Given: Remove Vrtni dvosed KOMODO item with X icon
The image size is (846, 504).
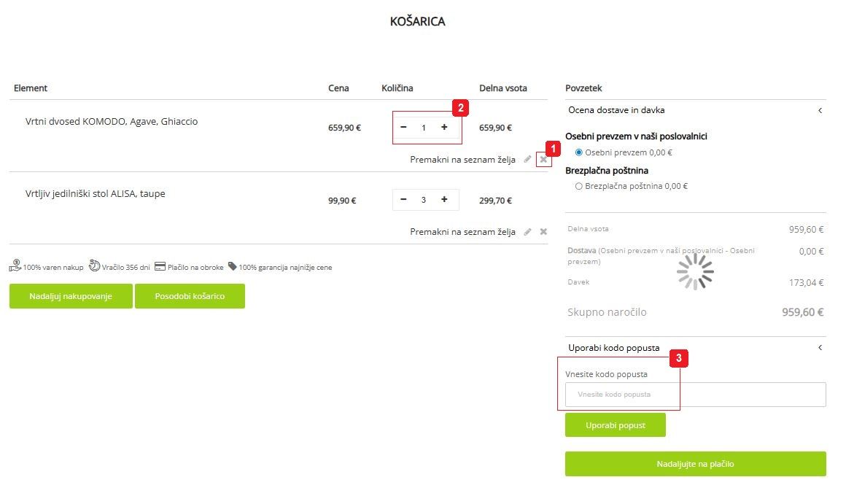Looking at the screenshot, I should [543, 159].
